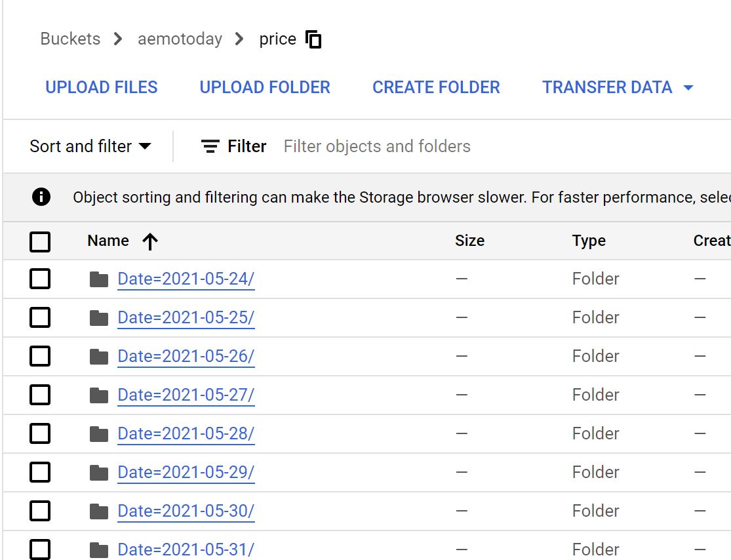Click the folder icon beside Date=2021-05-28/

(x=99, y=433)
